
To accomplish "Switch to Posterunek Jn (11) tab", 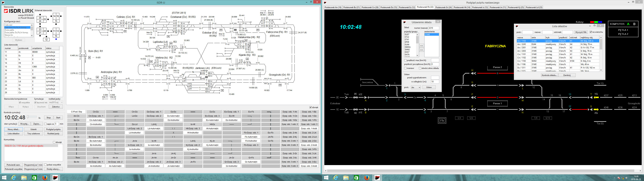I will 498,7.
